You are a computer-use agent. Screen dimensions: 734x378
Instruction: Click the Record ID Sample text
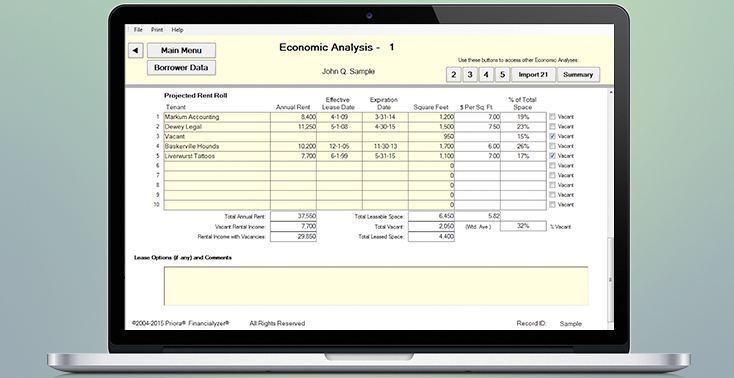[571, 324]
